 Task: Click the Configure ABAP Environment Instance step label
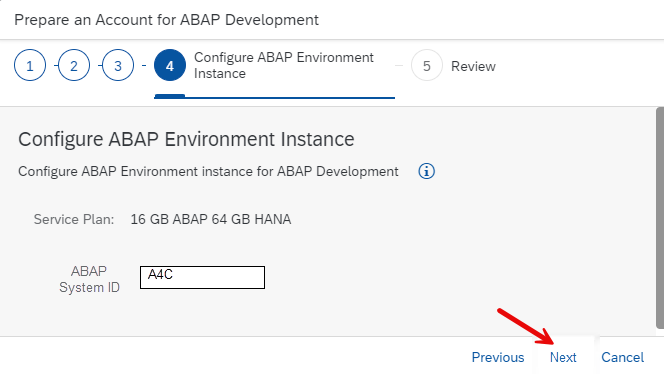[x=284, y=65]
